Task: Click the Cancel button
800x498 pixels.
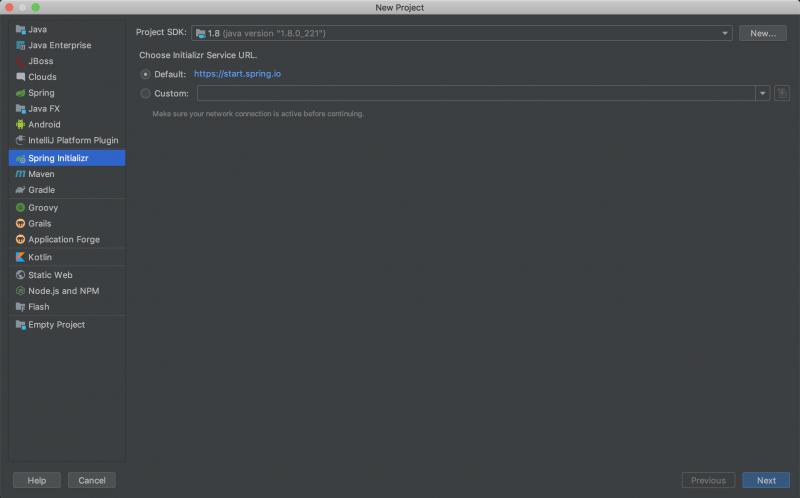Action: coord(92,480)
